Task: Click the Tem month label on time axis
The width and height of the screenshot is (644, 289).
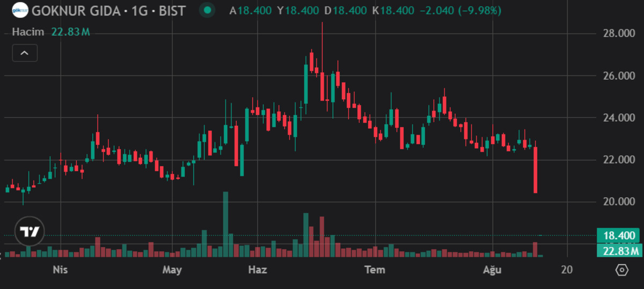Action: [375, 269]
